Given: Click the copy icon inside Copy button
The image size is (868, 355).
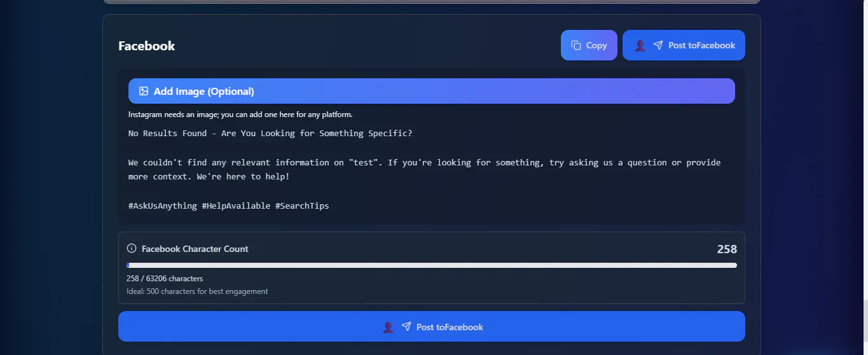Looking at the screenshot, I should coord(576,45).
